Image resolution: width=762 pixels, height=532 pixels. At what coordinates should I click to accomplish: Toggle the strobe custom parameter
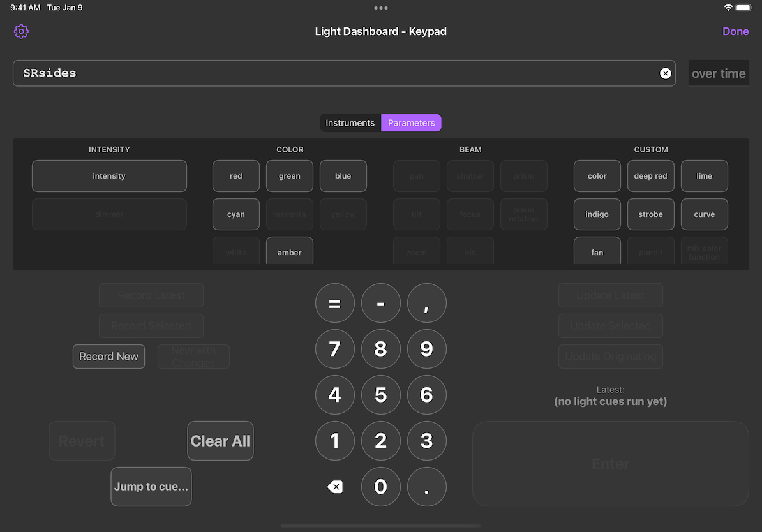pos(650,214)
